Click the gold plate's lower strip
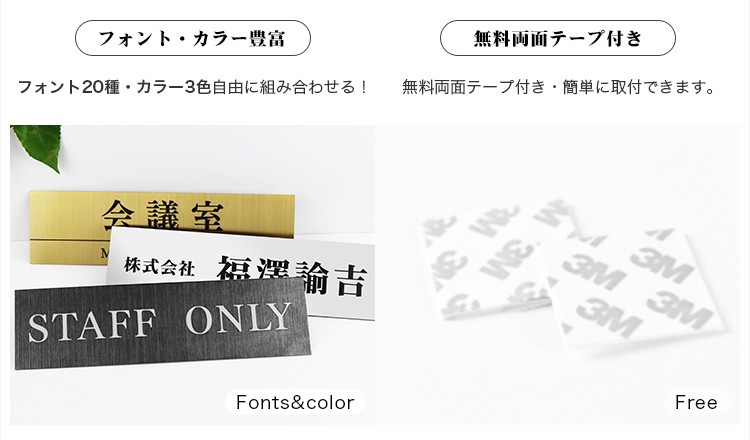 point(69,251)
